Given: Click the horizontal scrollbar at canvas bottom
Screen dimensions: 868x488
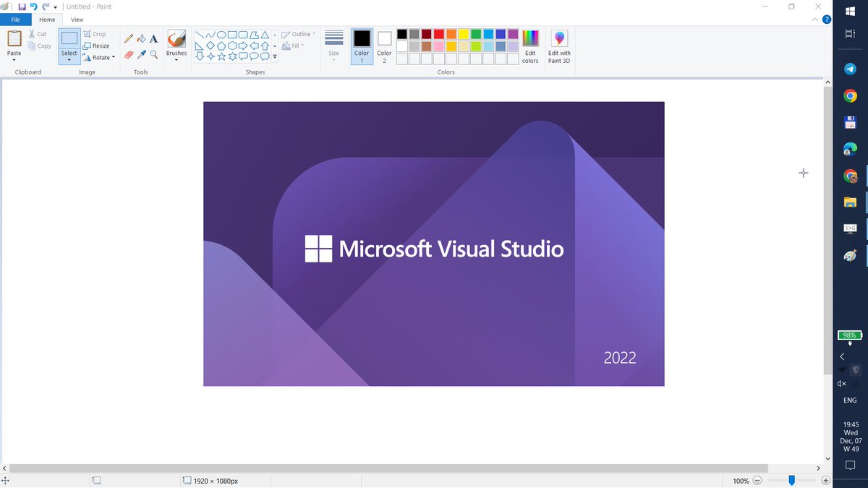Looking at the screenshot, I should pyautogui.click(x=388, y=468).
